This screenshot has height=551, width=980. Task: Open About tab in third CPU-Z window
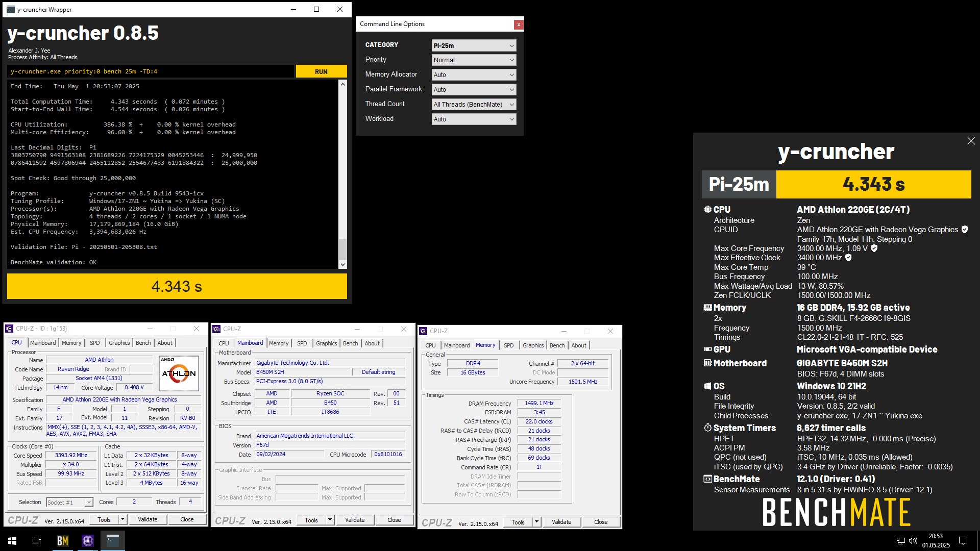(579, 345)
